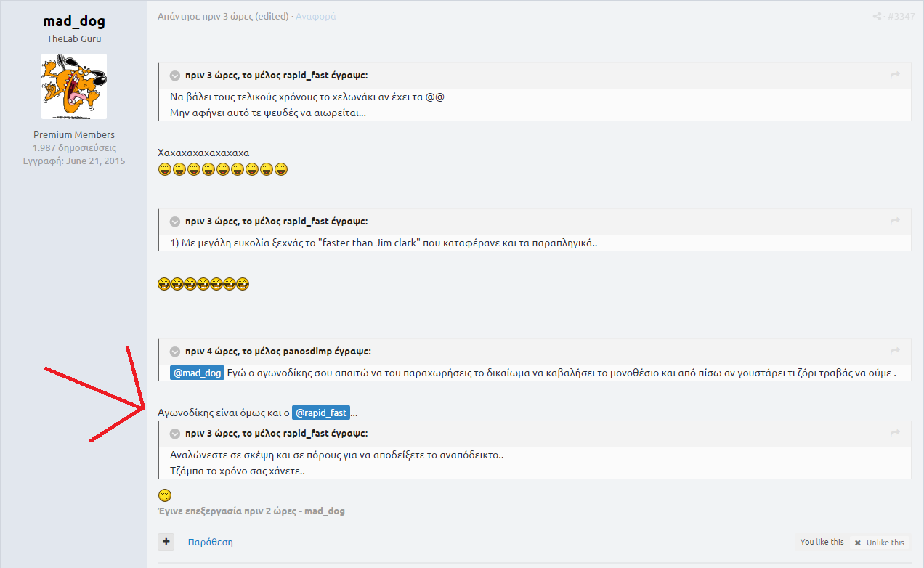Collapse the panosdimp quote block

175,352
